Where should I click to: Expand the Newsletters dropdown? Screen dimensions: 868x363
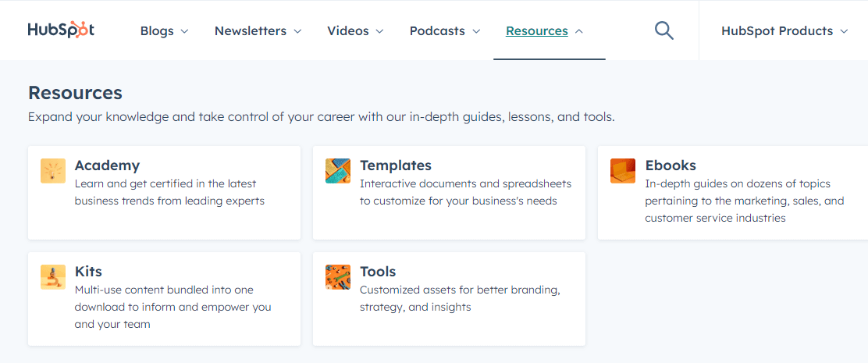pos(258,31)
